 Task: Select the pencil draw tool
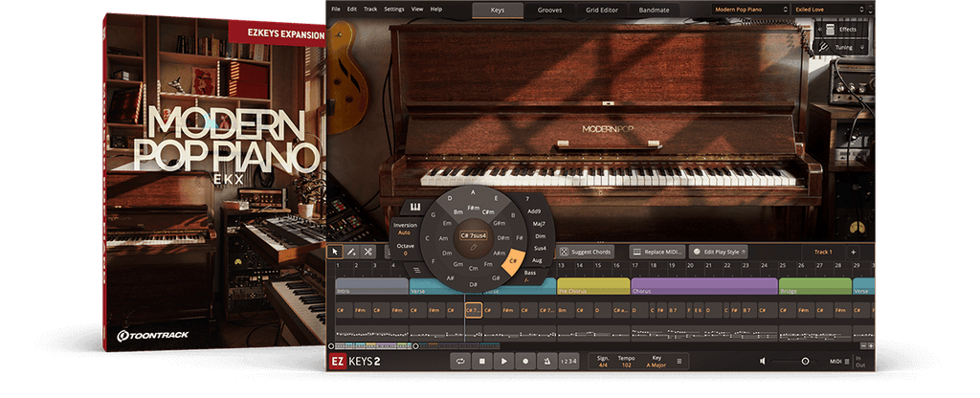point(352,252)
